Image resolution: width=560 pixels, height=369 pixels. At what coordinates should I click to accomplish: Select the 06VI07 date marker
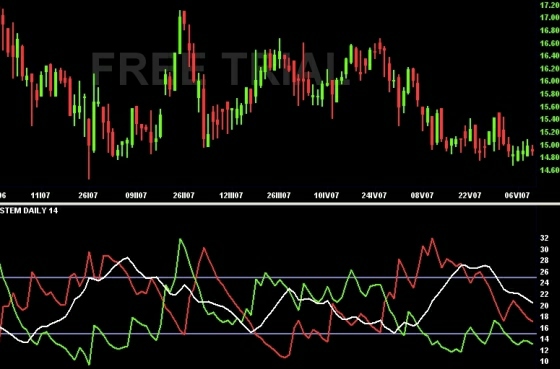pos(517,195)
